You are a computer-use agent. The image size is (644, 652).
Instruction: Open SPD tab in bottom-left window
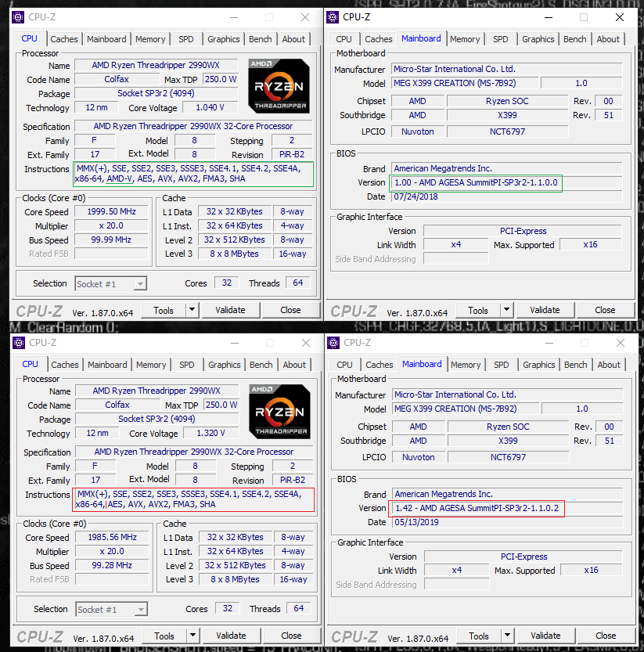(x=187, y=365)
